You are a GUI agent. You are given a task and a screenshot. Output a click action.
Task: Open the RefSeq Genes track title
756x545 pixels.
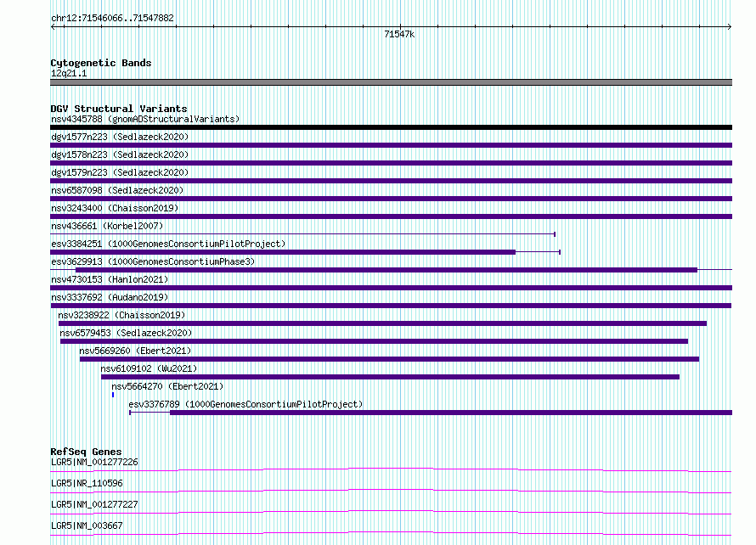[x=86, y=452]
